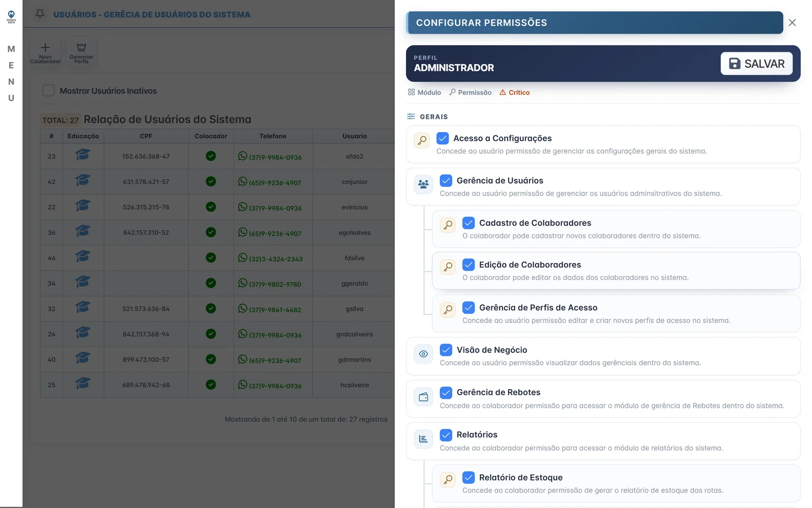Open Gerenciar Perfis crown icon
The image size is (812, 508).
[x=81, y=47]
